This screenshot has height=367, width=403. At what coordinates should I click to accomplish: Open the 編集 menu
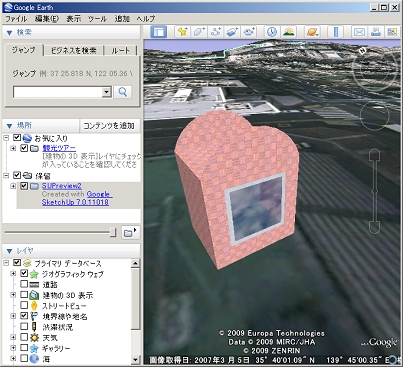(x=47, y=19)
